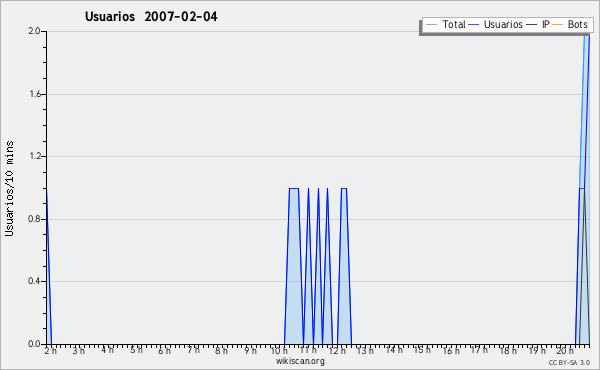Click the '16 h' x-axis label

coord(451,350)
